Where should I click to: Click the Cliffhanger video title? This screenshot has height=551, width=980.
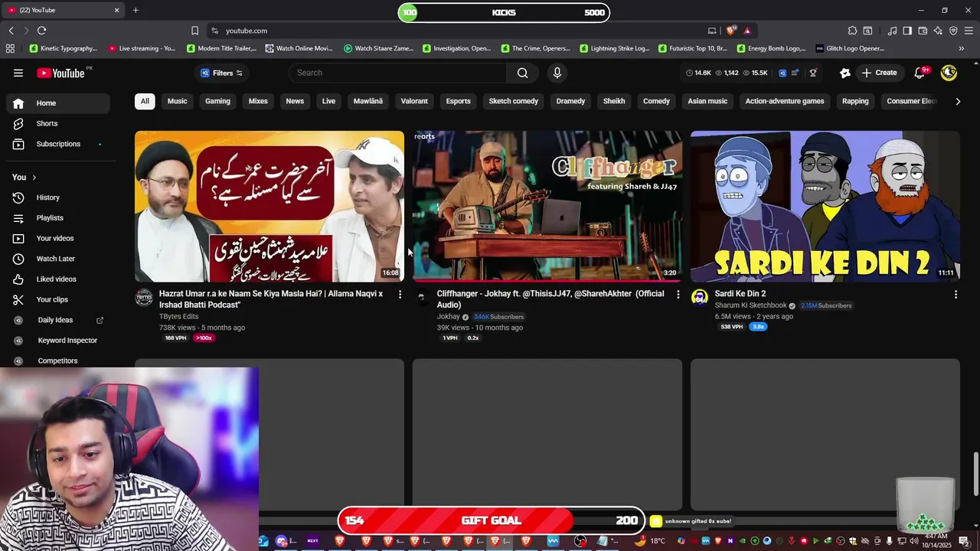pyautogui.click(x=550, y=299)
